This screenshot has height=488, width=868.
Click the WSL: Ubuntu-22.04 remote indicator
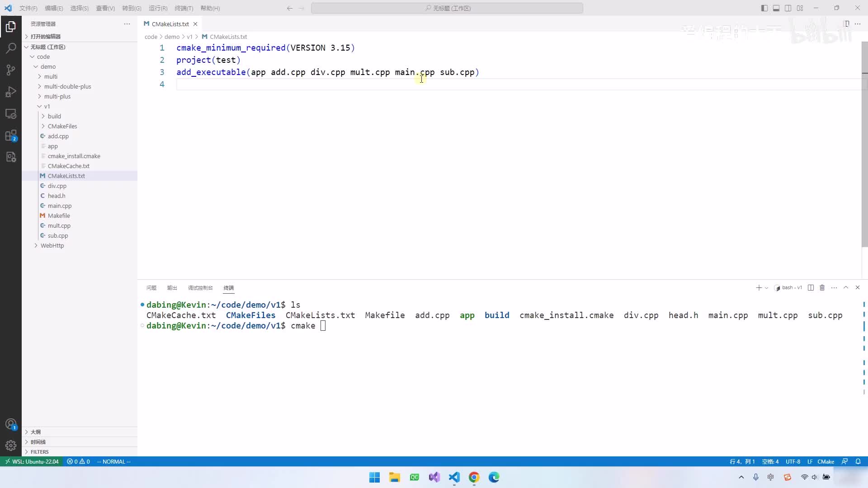(32, 461)
